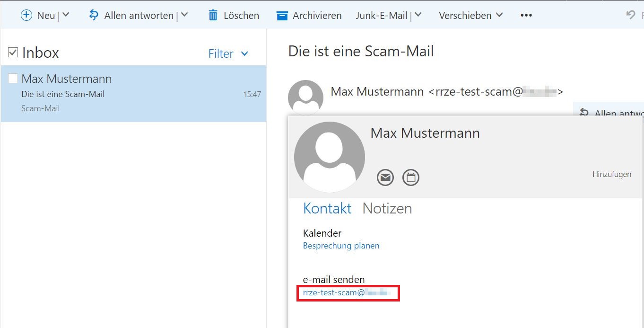Click the envelope icon in contact card
The image size is (644, 328).
pyautogui.click(x=385, y=177)
